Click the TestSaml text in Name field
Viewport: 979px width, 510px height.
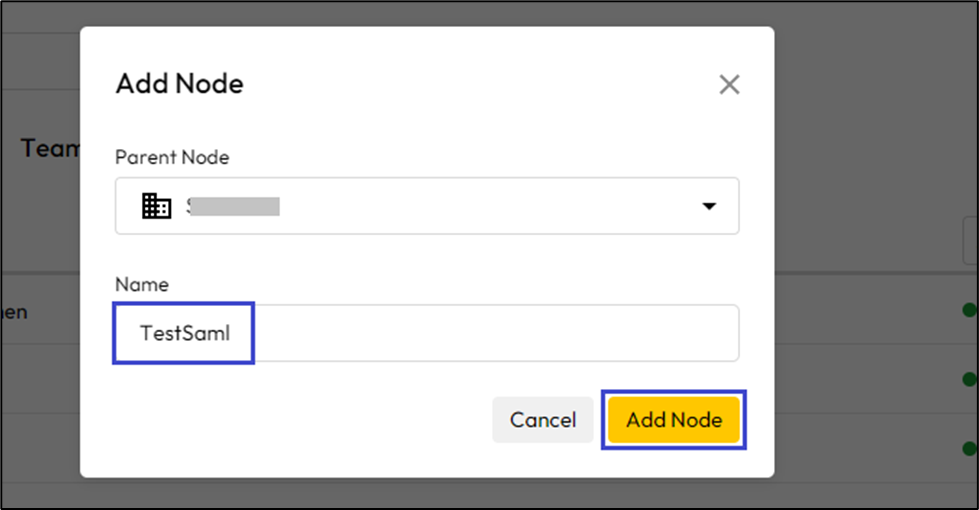pos(185,333)
